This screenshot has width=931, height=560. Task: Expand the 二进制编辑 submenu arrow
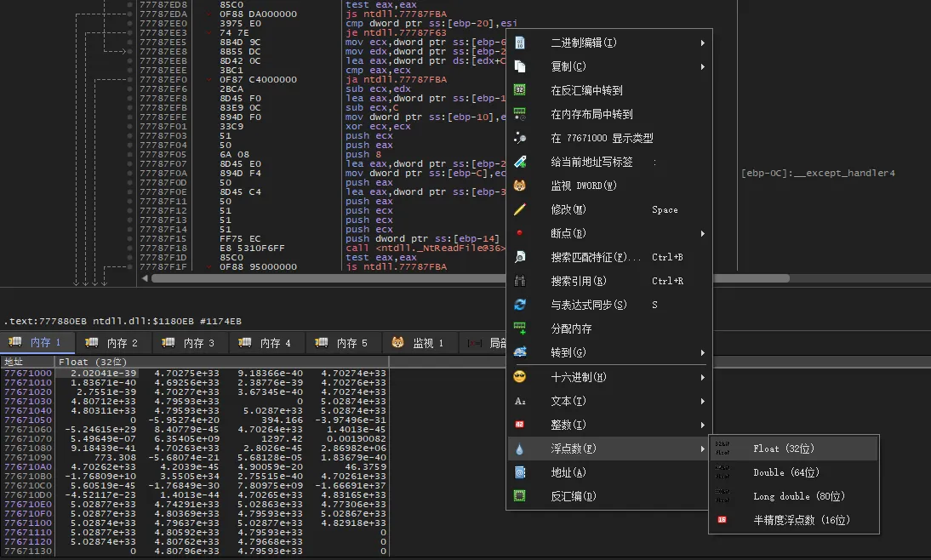[x=702, y=43]
